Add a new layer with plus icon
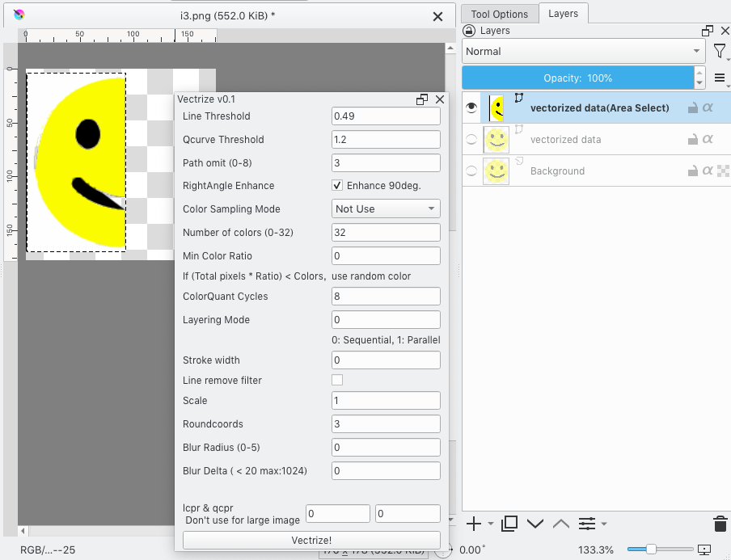The image size is (731, 560). pos(474,524)
